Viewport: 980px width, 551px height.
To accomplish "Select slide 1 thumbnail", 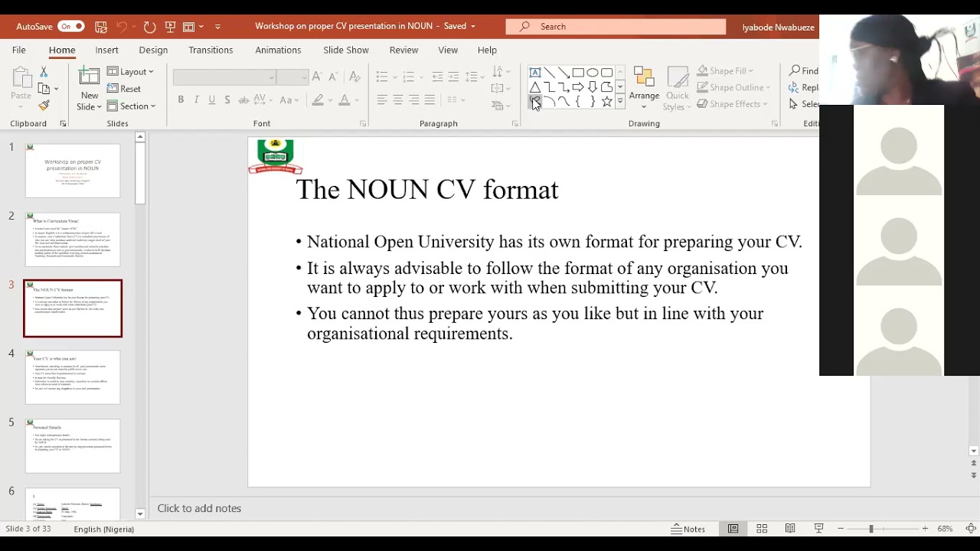I will click(x=73, y=170).
